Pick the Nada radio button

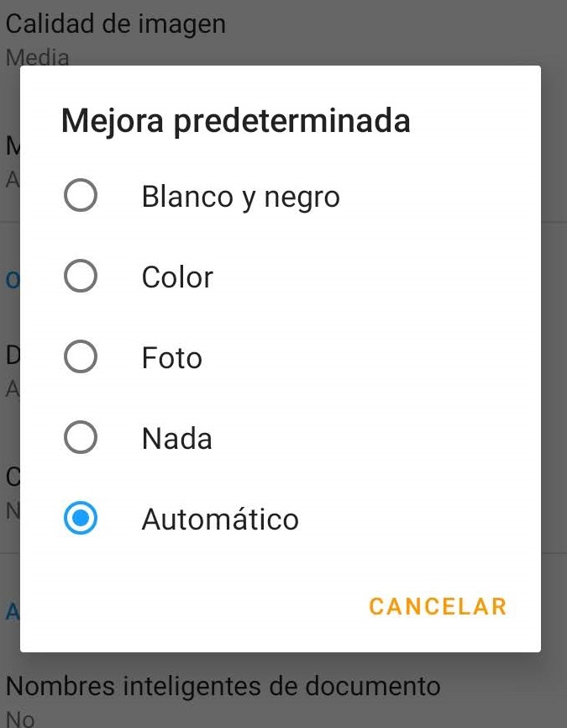81,437
